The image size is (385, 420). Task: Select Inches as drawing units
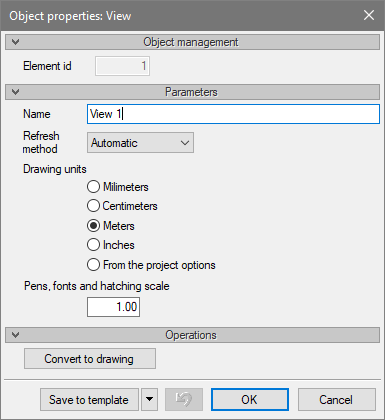tap(93, 245)
